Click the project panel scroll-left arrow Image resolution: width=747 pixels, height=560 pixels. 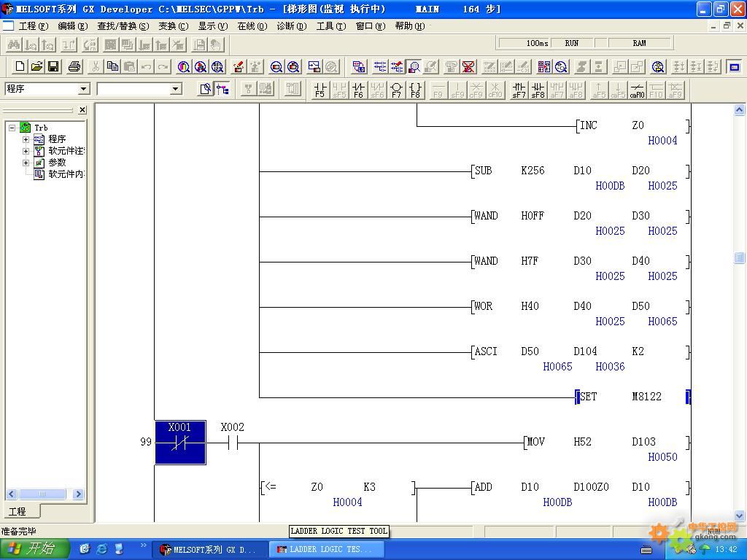(x=12, y=494)
